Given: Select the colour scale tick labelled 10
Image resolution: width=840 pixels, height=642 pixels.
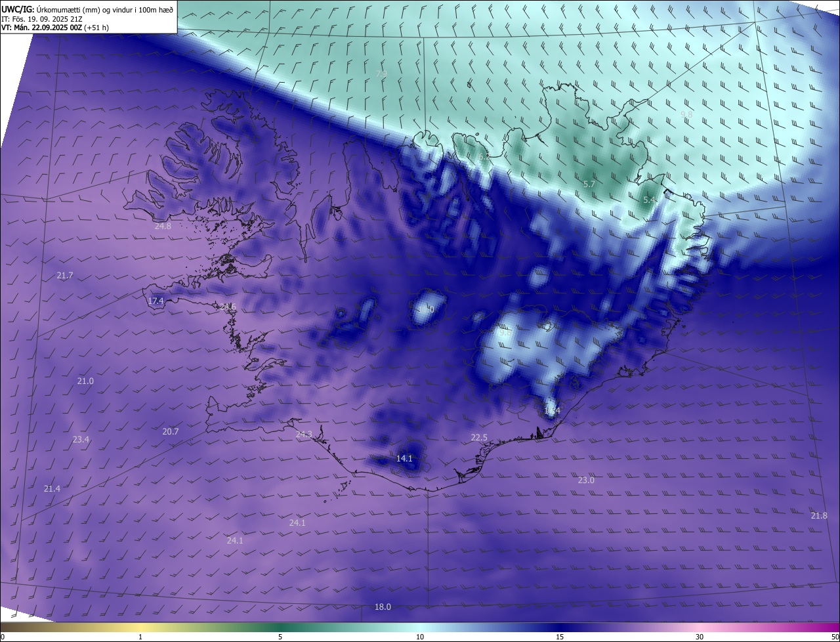Looking at the screenshot, I should [x=420, y=637].
